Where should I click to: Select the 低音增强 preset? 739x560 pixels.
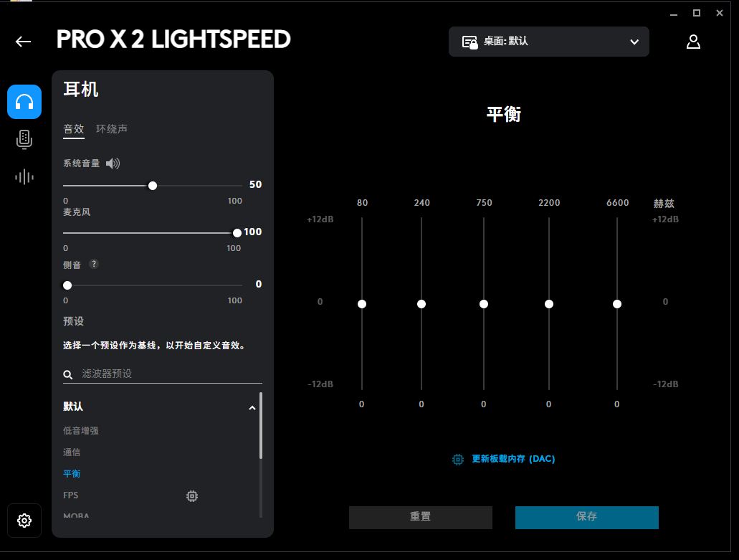pyautogui.click(x=80, y=430)
